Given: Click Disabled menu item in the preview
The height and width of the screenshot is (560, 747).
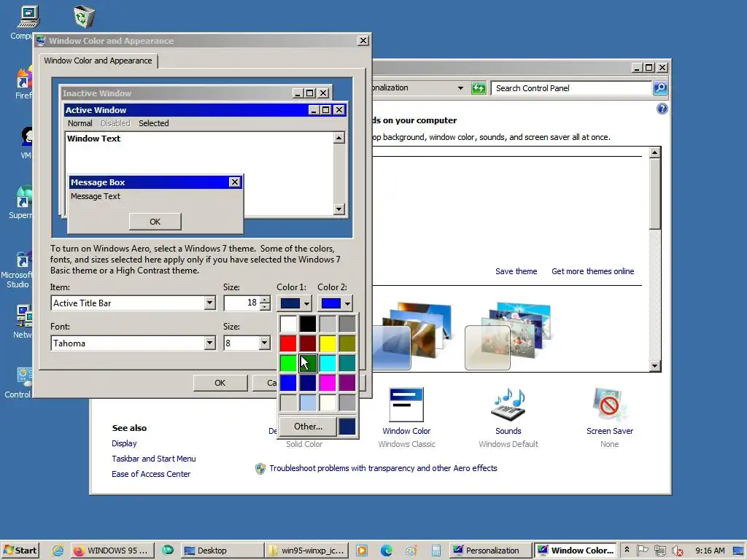Looking at the screenshot, I should pyautogui.click(x=115, y=123).
